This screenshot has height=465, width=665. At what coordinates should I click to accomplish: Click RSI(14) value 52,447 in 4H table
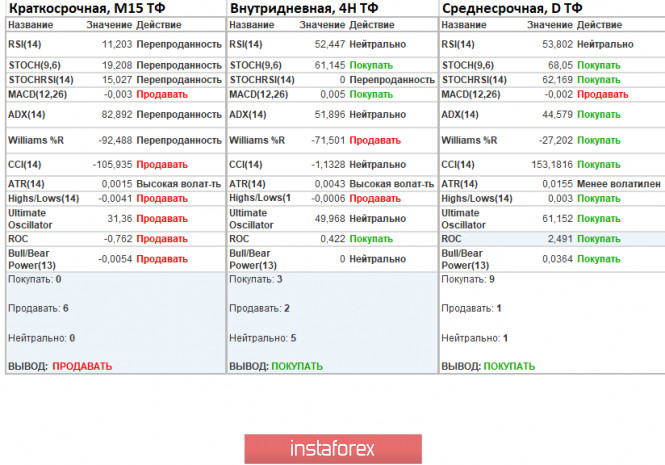coord(330,44)
